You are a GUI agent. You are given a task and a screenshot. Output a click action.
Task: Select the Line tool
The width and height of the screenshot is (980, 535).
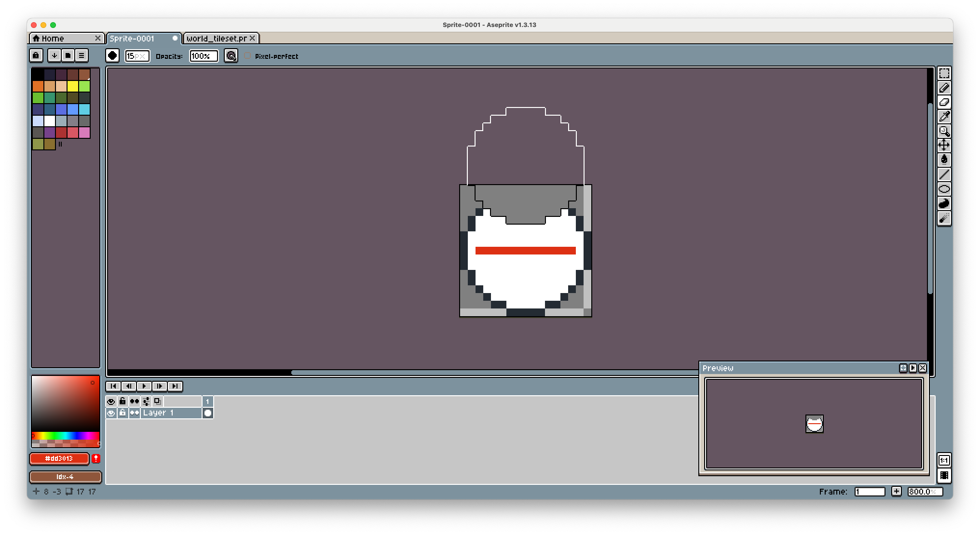[x=944, y=174]
